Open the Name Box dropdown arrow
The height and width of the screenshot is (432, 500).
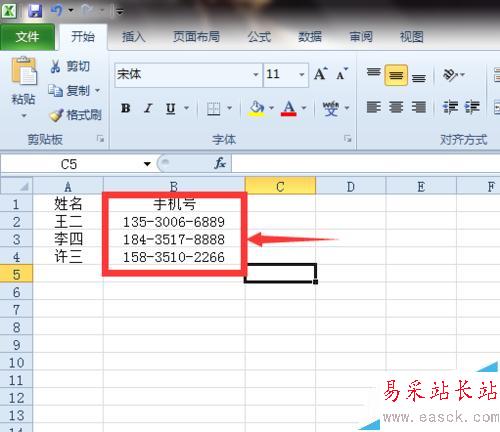(x=147, y=164)
